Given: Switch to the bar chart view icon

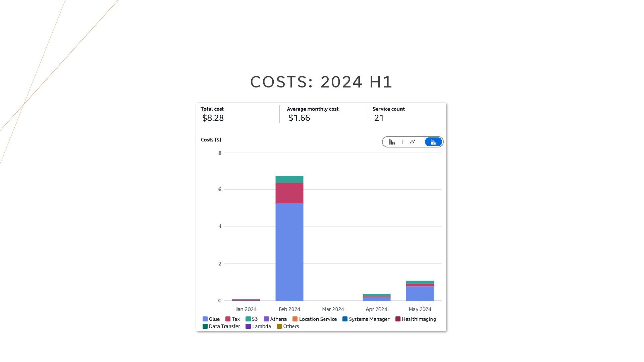Looking at the screenshot, I should tap(392, 142).
